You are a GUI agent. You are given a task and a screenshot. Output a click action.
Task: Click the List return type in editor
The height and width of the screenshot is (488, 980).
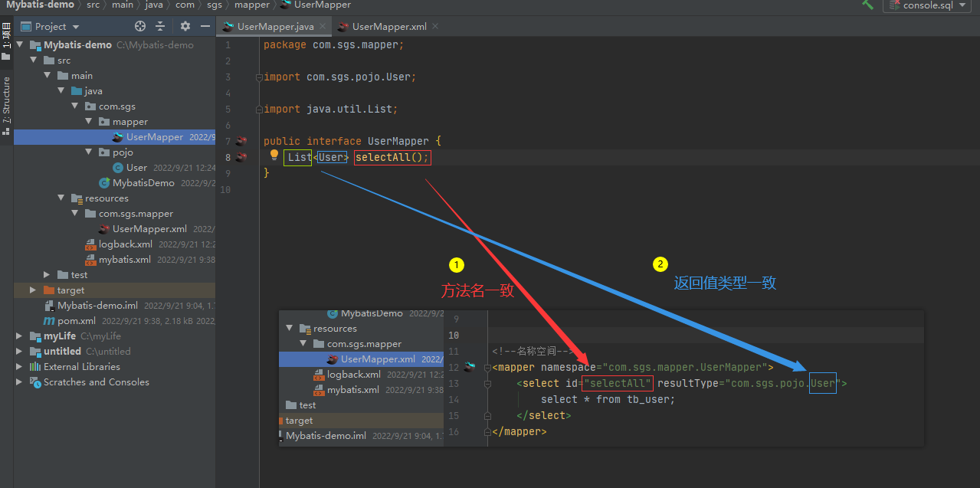(x=300, y=157)
